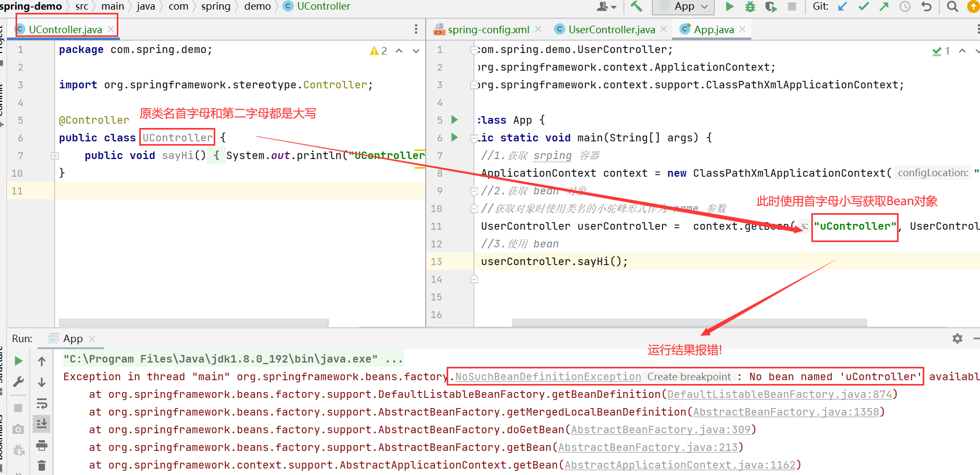Click the UController class name on line 6
Image resolution: width=980 pixels, height=475 pixels.
(x=177, y=138)
